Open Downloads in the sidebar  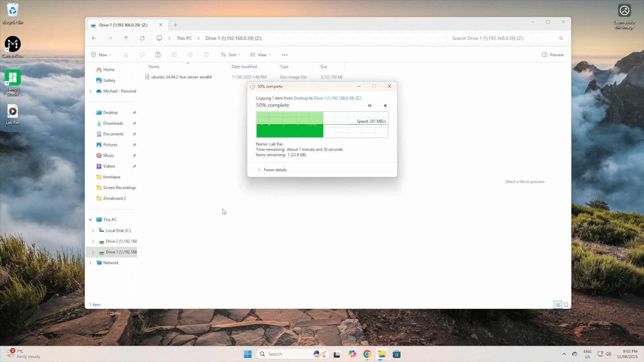pos(113,123)
